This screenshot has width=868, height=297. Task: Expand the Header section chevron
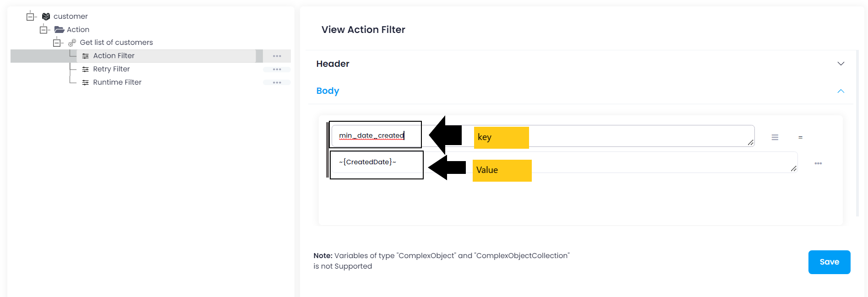click(x=841, y=64)
